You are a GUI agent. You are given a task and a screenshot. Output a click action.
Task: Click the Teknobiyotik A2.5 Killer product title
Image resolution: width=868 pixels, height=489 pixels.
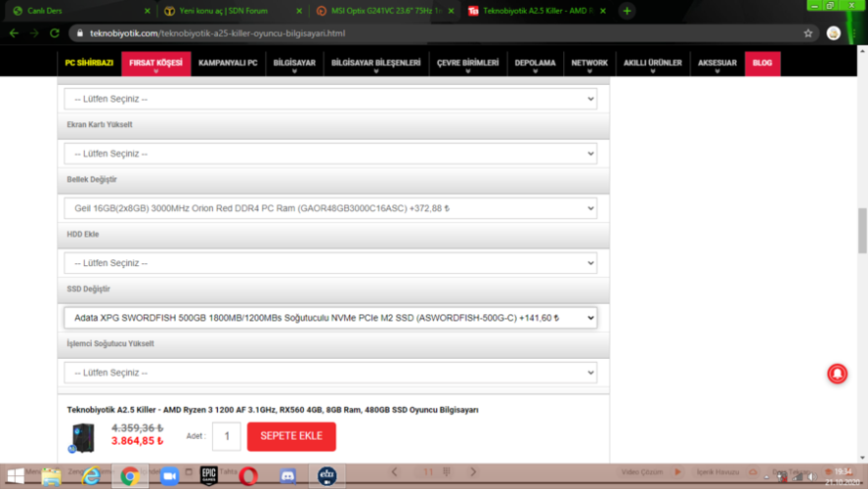[x=273, y=410]
